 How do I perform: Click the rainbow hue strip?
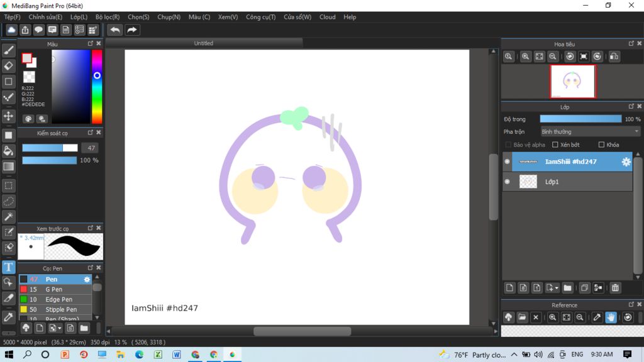97,87
